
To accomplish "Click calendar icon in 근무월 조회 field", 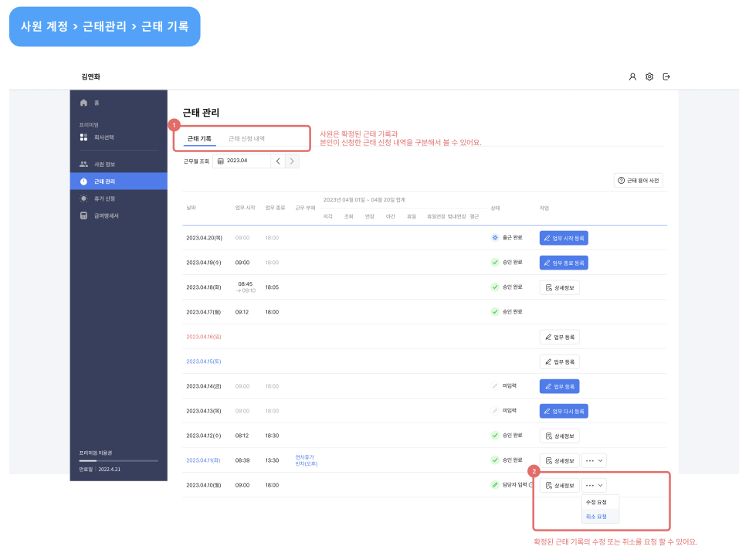I will (x=221, y=161).
